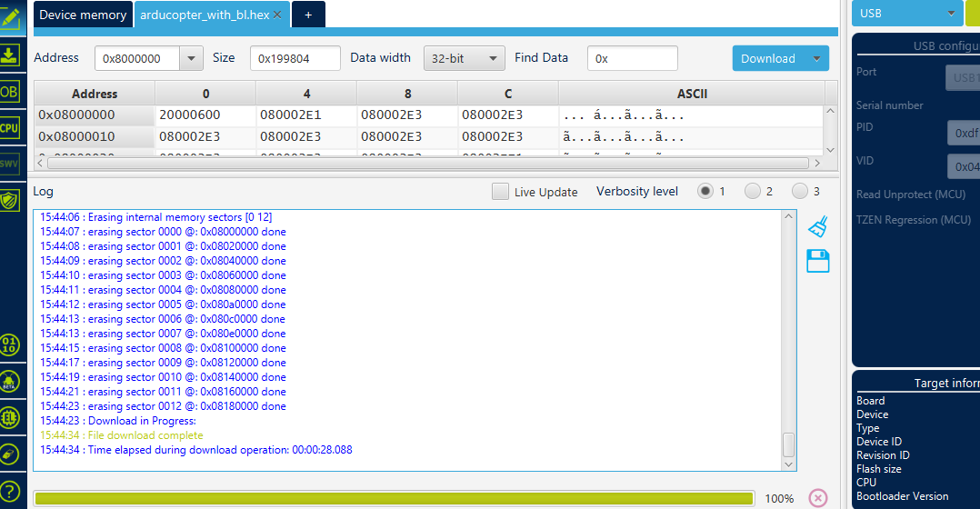
Task: Open the USB connection type dropdown
Action: pyautogui.click(x=906, y=14)
